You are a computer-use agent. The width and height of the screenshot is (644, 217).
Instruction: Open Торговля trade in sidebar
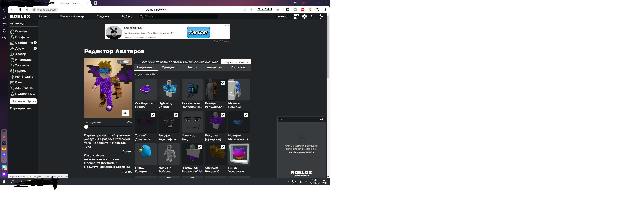(x=20, y=65)
